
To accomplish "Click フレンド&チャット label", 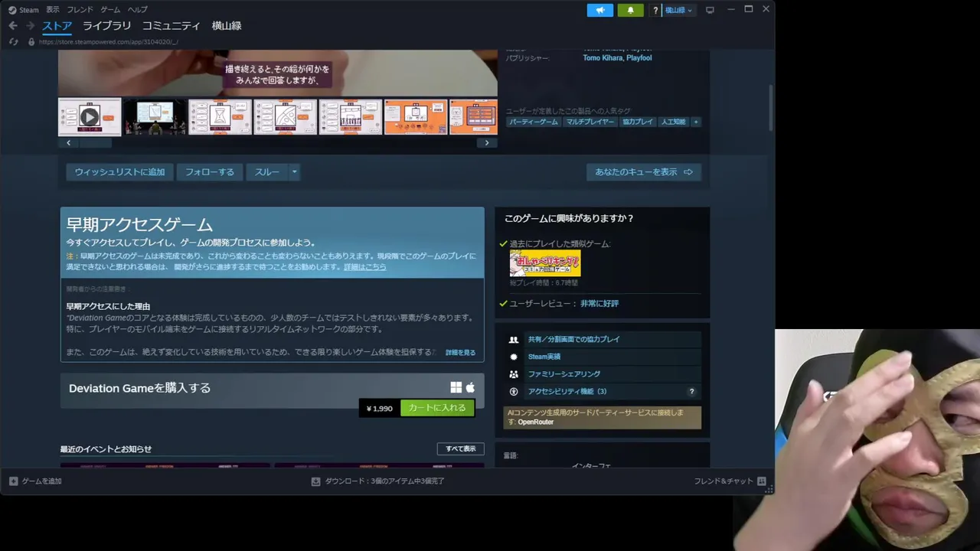I will (x=724, y=481).
